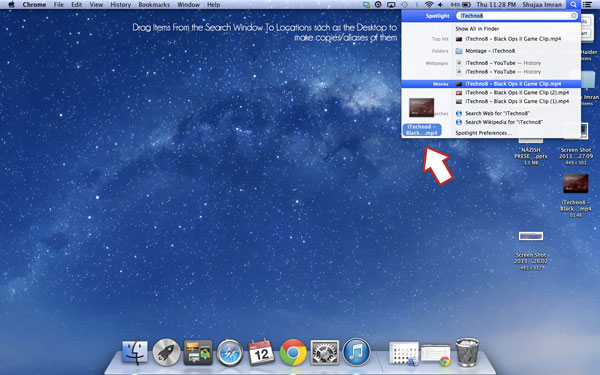Image resolution: width=600 pixels, height=375 pixels.
Task: Open the Shujaa Imran user menu
Action: [x=542, y=5]
